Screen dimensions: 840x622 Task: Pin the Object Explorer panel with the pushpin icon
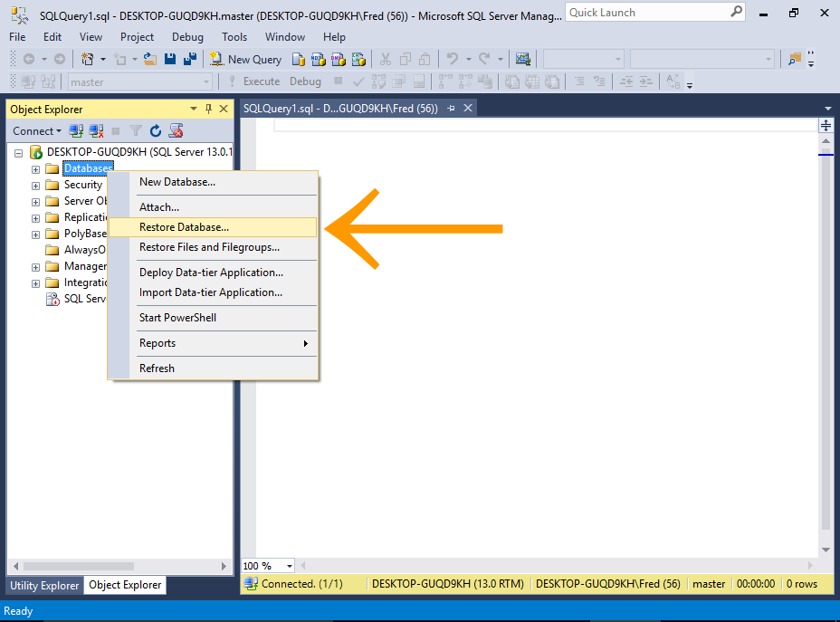coord(208,109)
